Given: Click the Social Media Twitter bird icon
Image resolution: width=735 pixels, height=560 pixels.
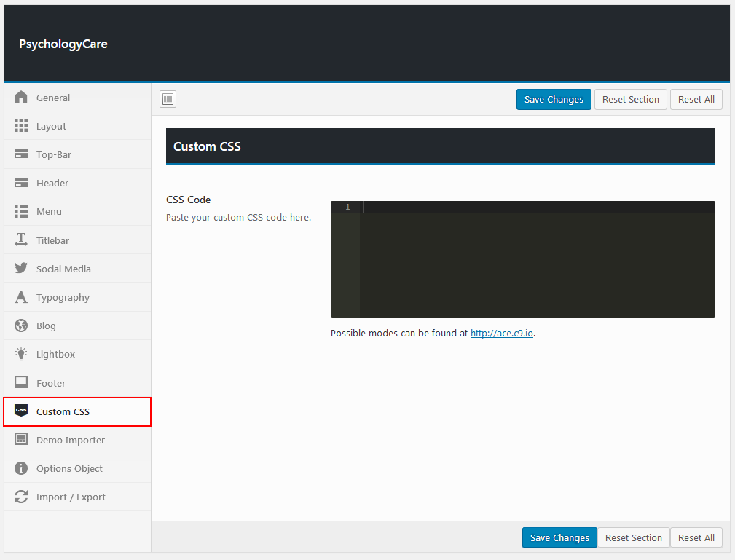Looking at the screenshot, I should click(21, 269).
